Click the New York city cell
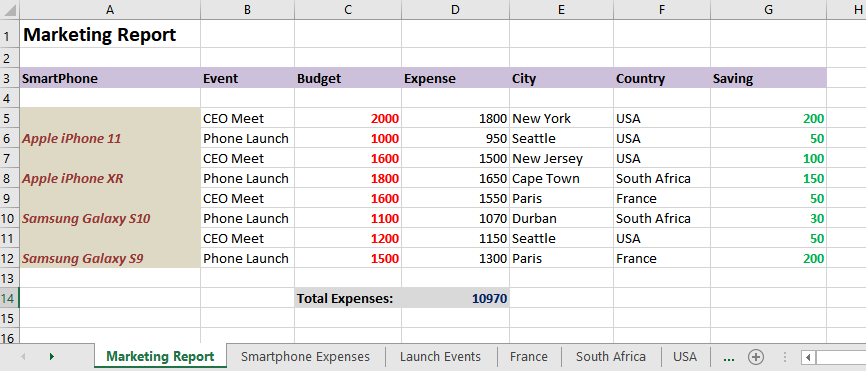This screenshot has height=371, width=866. 561,118
